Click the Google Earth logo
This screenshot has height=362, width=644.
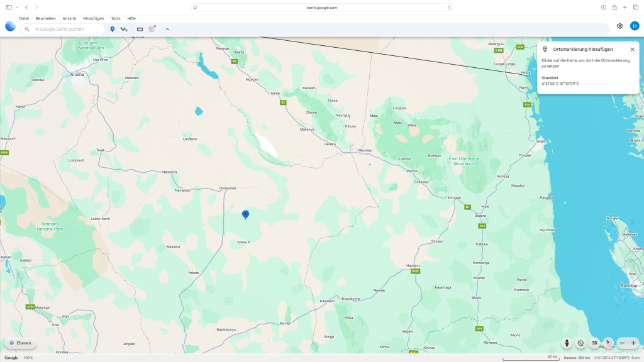tap(10, 26)
